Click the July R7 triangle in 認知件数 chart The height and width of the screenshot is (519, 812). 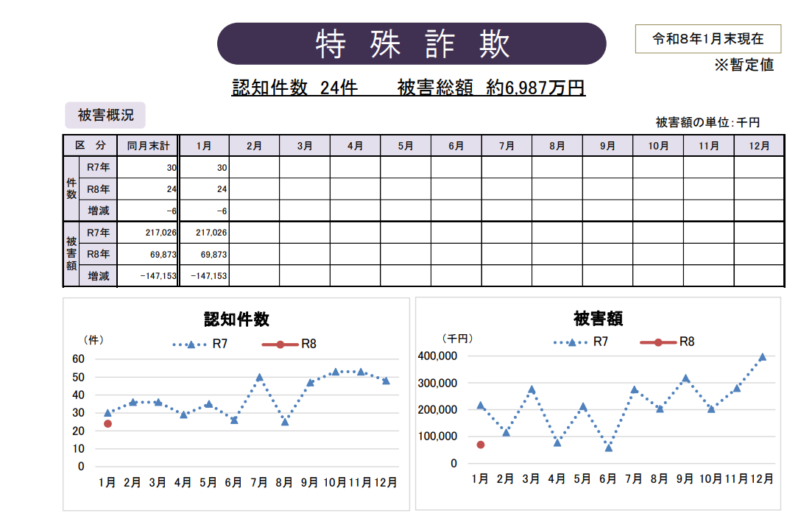259,377
